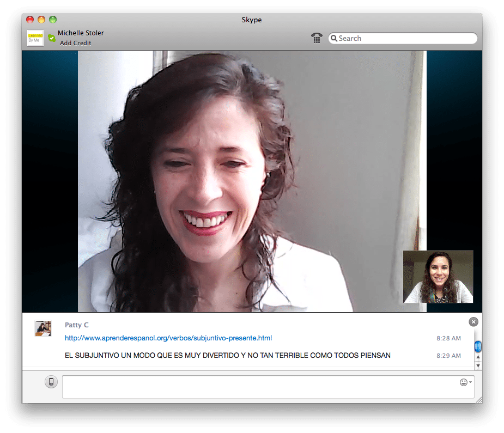
Task: Click the magnifier icon in Search
Action: point(333,39)
